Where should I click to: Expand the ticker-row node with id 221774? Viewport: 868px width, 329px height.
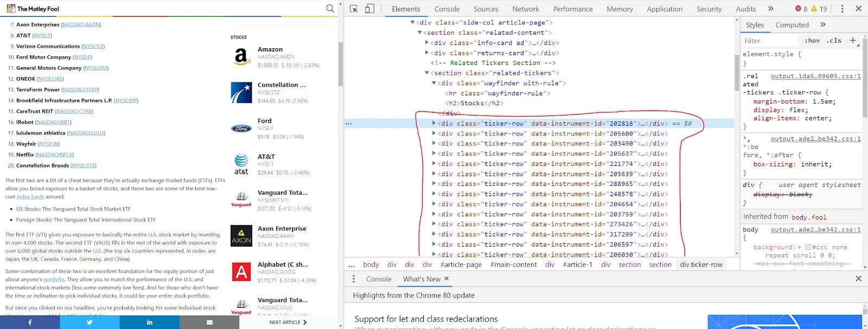tap(433, 163)
